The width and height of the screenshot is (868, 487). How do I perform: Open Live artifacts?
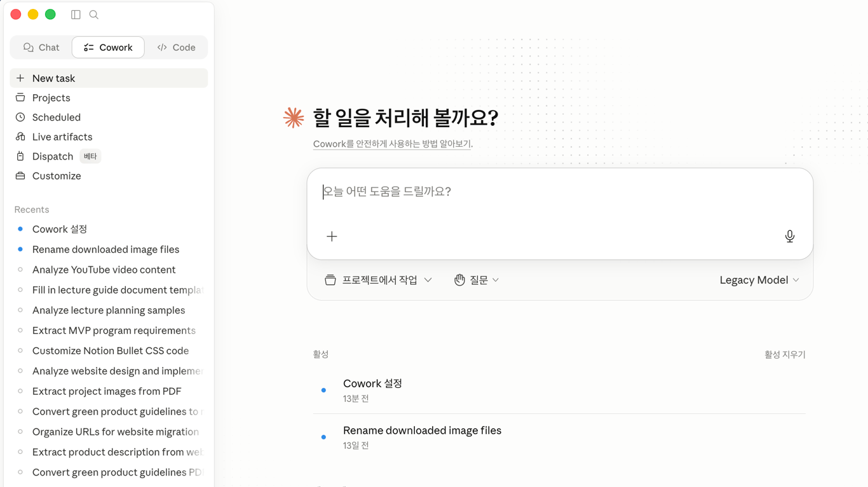[x=109, y=137]
